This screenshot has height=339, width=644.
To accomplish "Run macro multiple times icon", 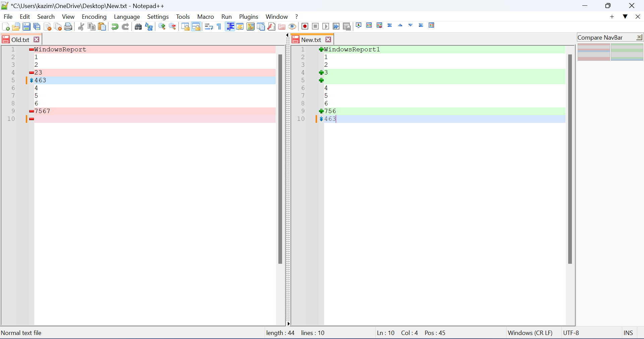I will pos(336,27).
